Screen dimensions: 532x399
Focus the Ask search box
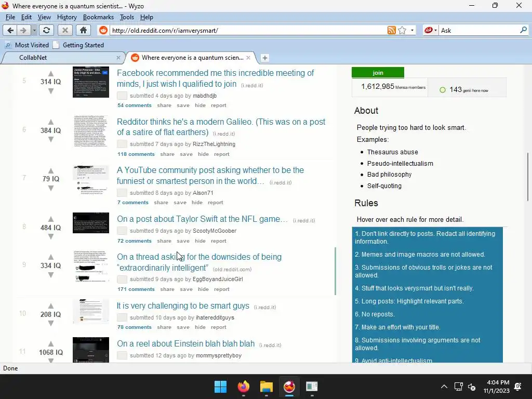click(479, 31)
